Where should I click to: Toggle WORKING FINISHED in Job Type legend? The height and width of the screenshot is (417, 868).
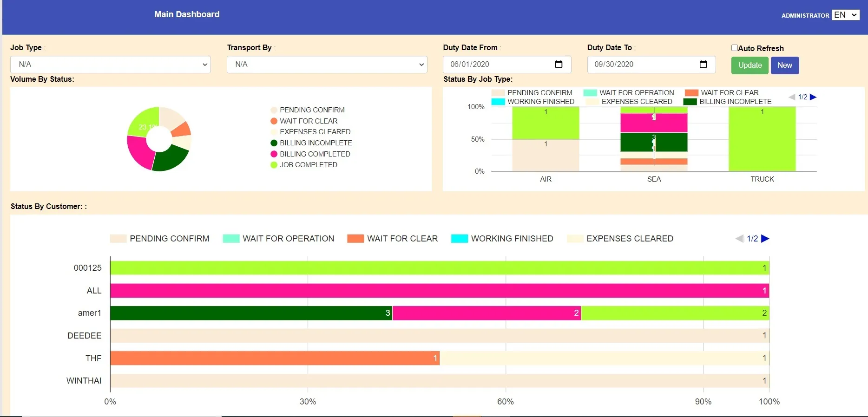pyautogui.click(x=533, y=102)
